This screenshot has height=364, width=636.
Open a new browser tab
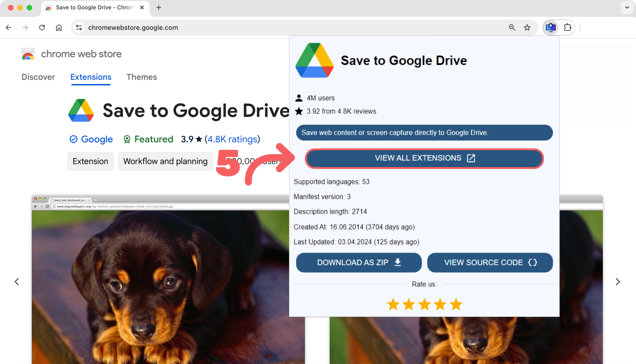[x=159, y=7]
